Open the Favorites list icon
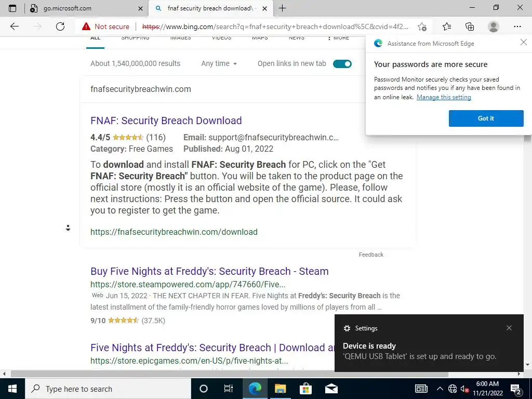 [x=446, y=26]
